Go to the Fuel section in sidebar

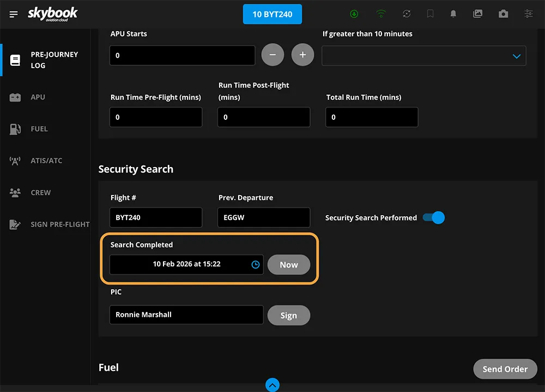(x=39, y=129)
